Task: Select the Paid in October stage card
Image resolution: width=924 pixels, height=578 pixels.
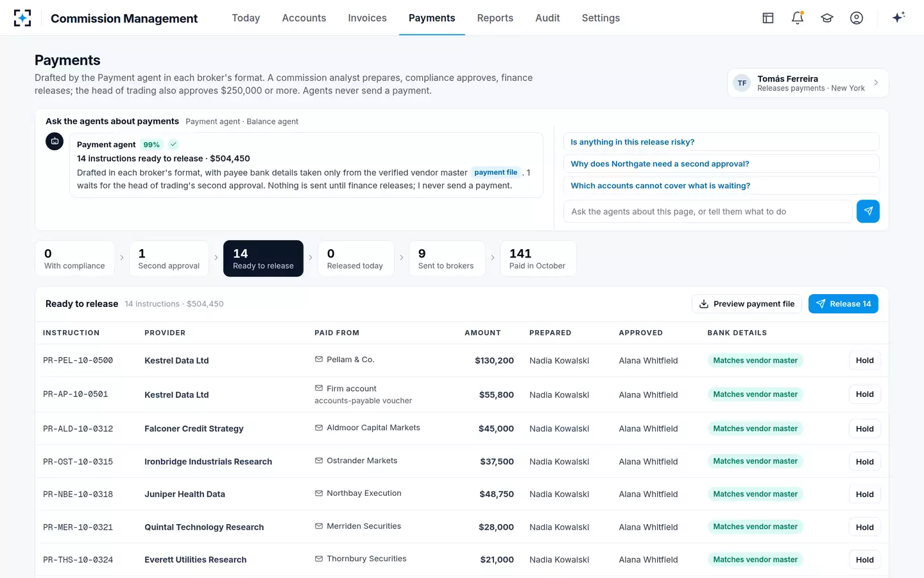Action: click(x=538, y=258)
